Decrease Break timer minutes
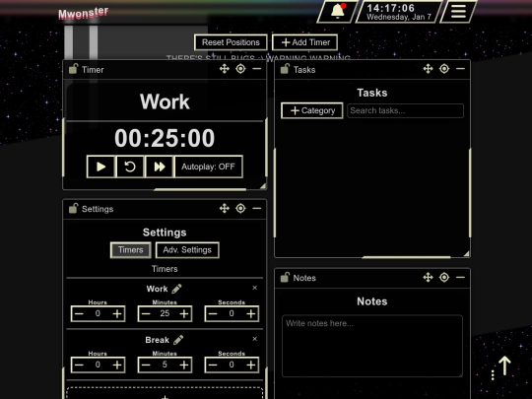This screenshot has width=532, height=399. [x=146, y=366]
